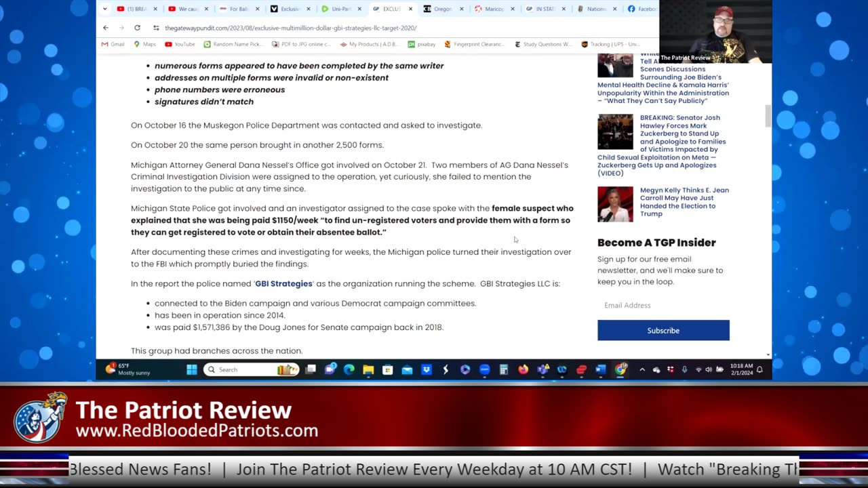Open PDF to JPG online bookmark

pos(300,44)
